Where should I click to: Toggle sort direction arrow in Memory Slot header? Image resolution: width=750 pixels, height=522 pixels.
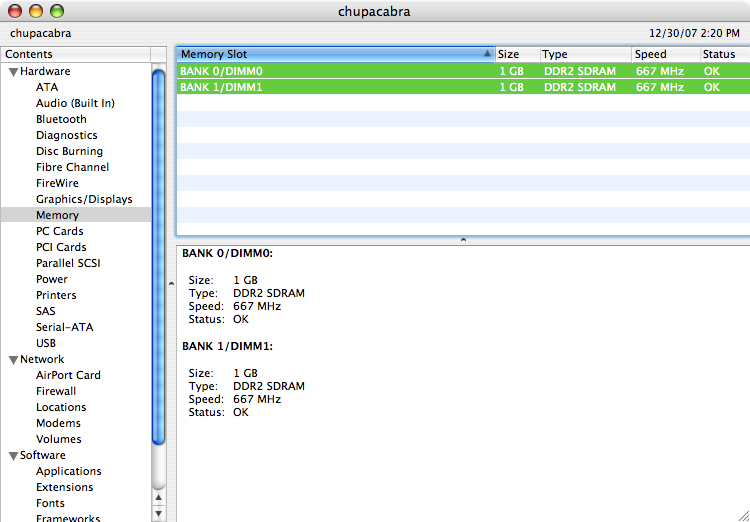click(x=487, y=54)
